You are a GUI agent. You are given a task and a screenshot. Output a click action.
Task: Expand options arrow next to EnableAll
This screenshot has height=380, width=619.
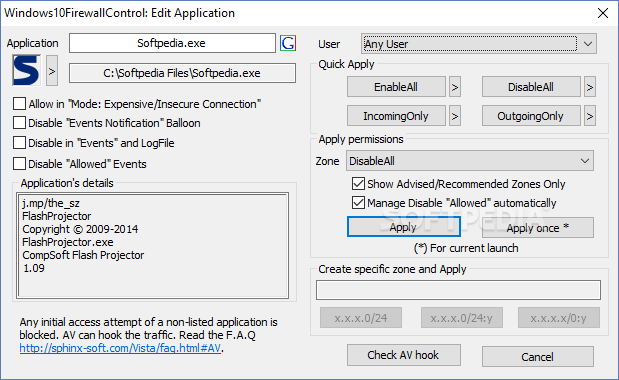(x=455, y=87)
